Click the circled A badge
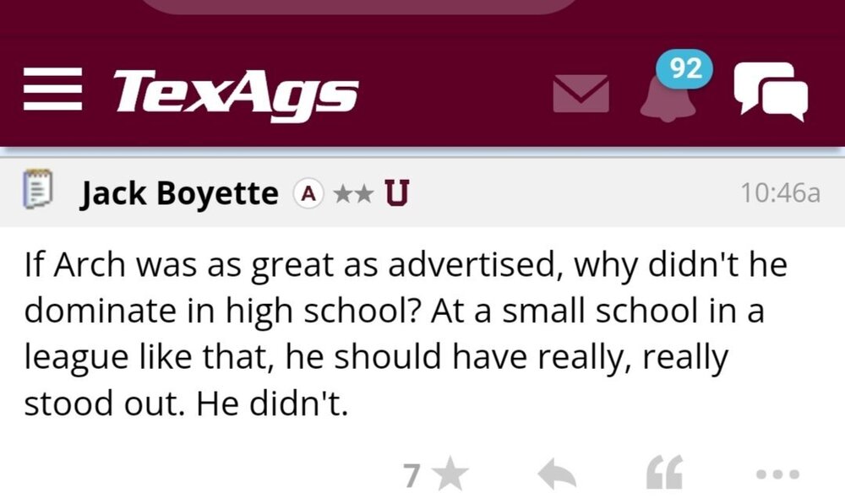845x504 pixels. coord(309,193)
